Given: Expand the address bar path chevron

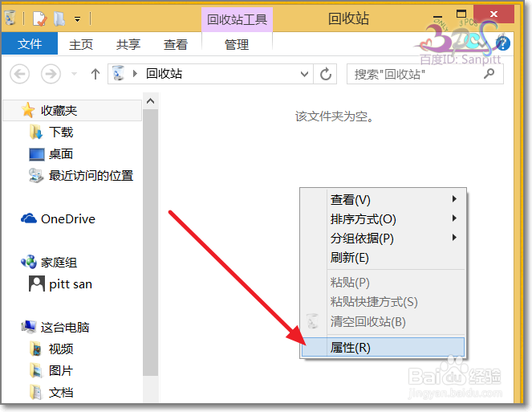Looking at the screenshot, I should 135,73.
